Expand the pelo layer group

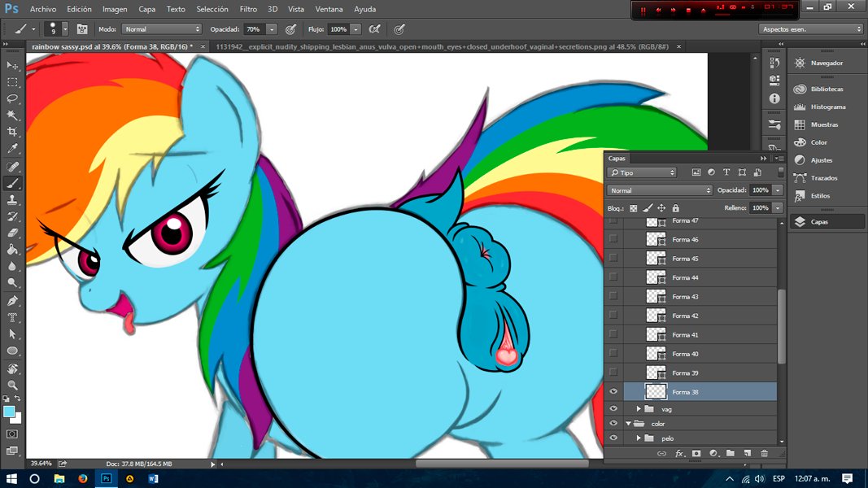639,438
